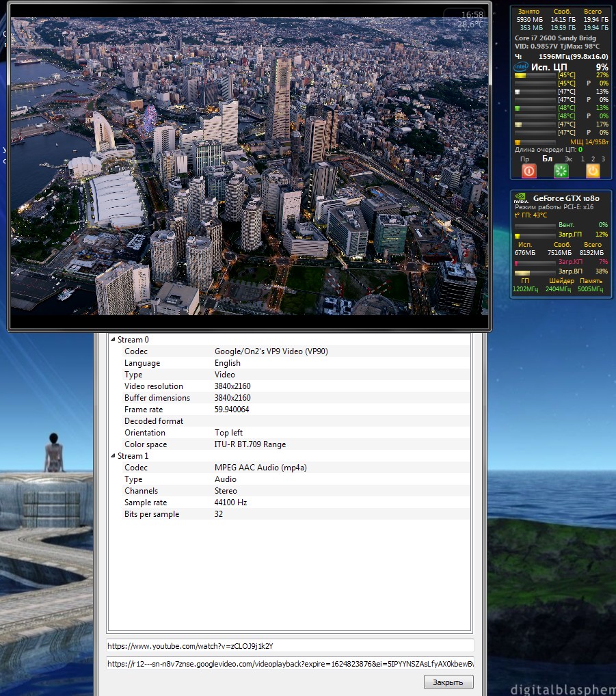Click the red power-off icon in CPU gadget
The height and width of the screenshot is (696, 616).
[528, 171]
